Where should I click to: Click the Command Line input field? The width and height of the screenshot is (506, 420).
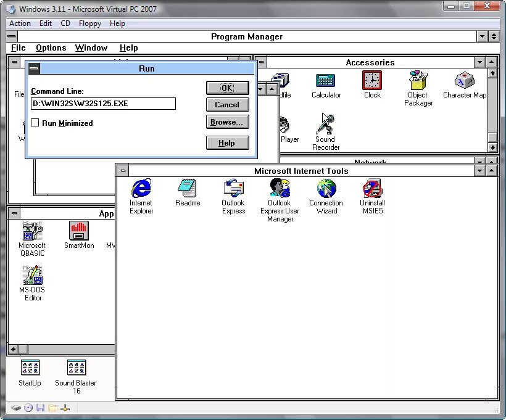point(103,104)
